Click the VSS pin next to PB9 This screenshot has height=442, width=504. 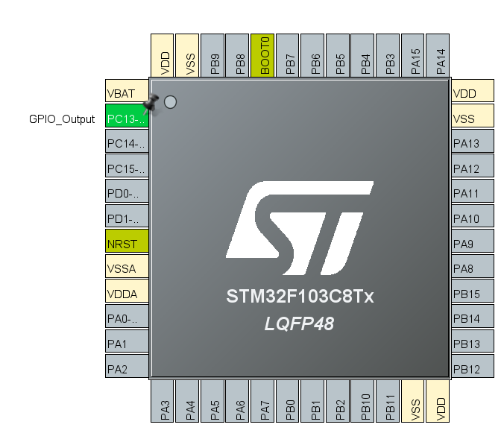pyautogui.click(x=187, y=55)
